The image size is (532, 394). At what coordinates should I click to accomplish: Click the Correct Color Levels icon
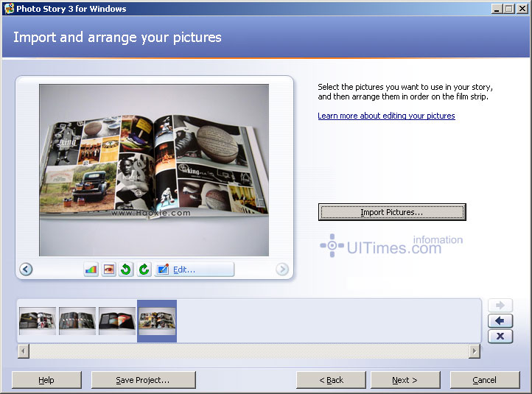91,270
